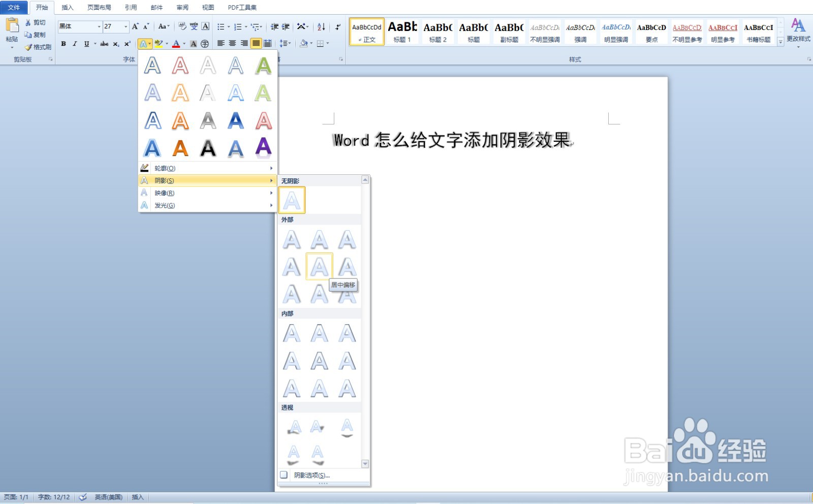Click the Align Left icon
This screenshot has height=504, width=813.
(221, 44)
